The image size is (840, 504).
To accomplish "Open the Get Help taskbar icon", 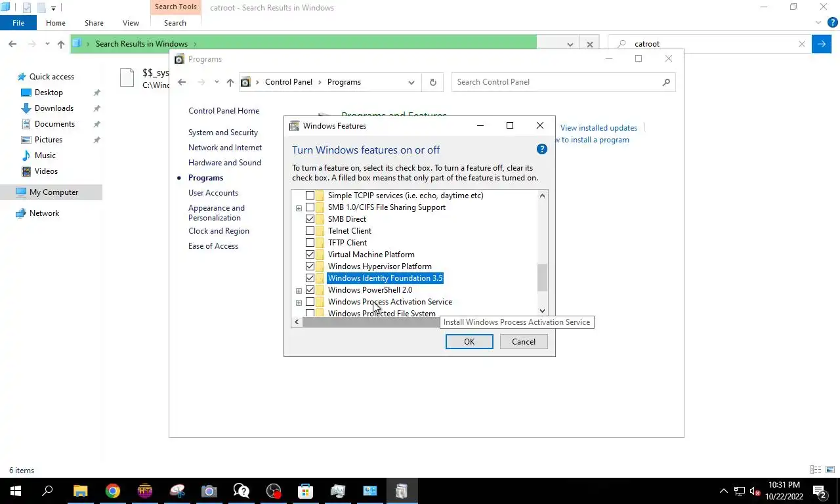I will coord(241,491).
